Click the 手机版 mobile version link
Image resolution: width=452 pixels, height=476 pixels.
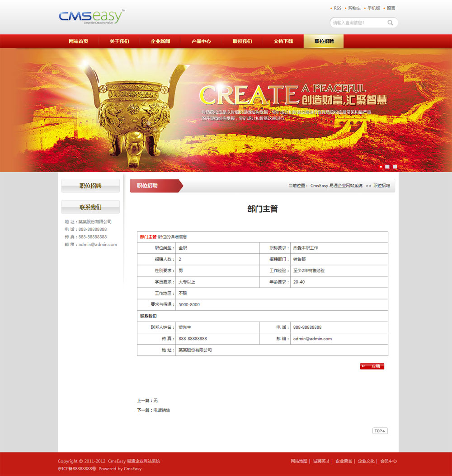pos(374,8)
